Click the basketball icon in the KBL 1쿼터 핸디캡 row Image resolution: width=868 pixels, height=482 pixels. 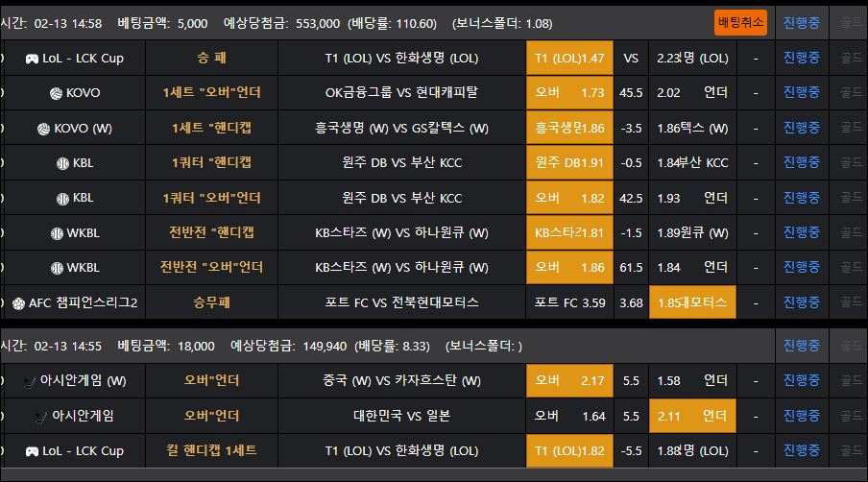coord(62,163)
